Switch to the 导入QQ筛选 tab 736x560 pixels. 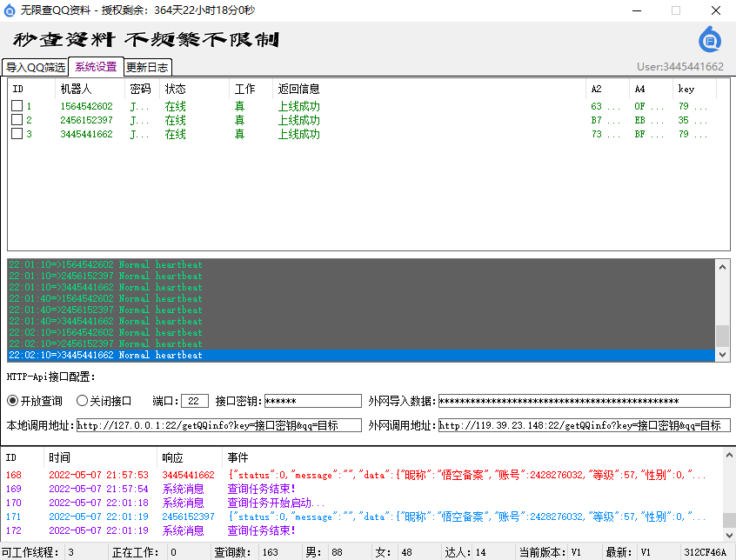pos(35,67)
